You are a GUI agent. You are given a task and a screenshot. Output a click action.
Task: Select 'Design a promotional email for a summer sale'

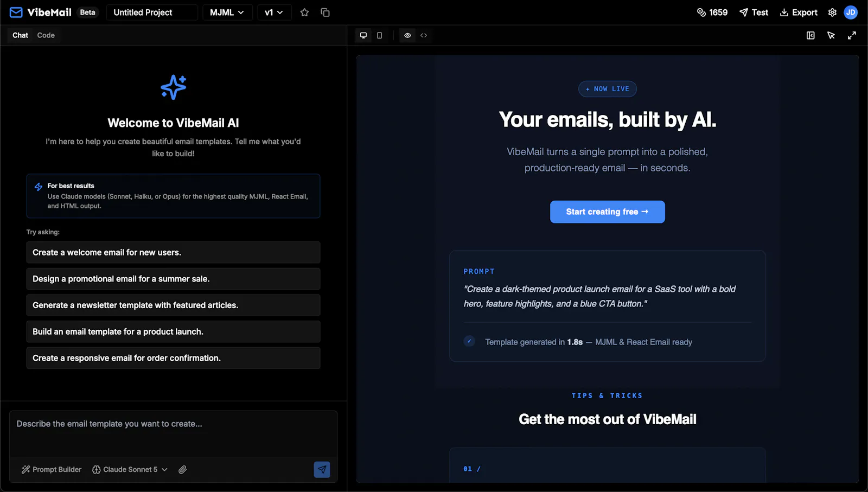(173, 279)
